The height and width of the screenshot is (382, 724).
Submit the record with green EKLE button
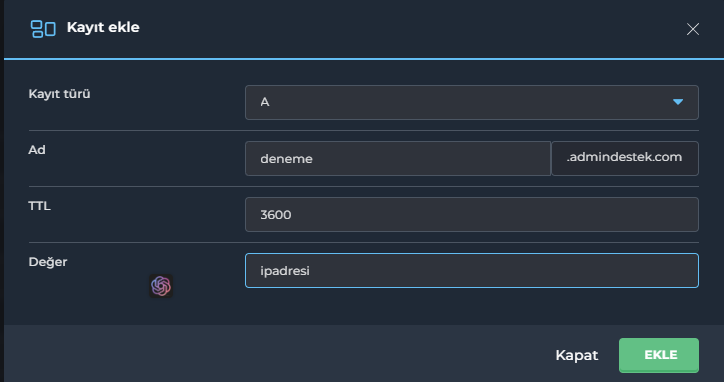658,355
